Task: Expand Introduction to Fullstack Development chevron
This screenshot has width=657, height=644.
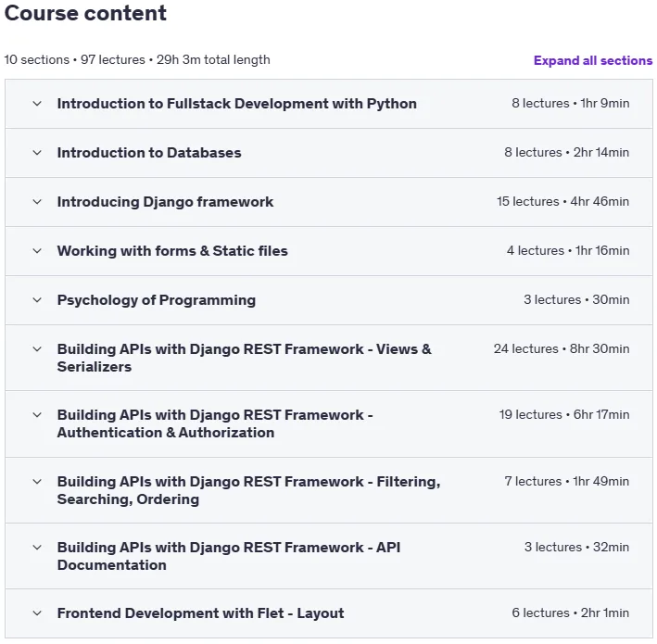Action: click(x=37, y=104)
